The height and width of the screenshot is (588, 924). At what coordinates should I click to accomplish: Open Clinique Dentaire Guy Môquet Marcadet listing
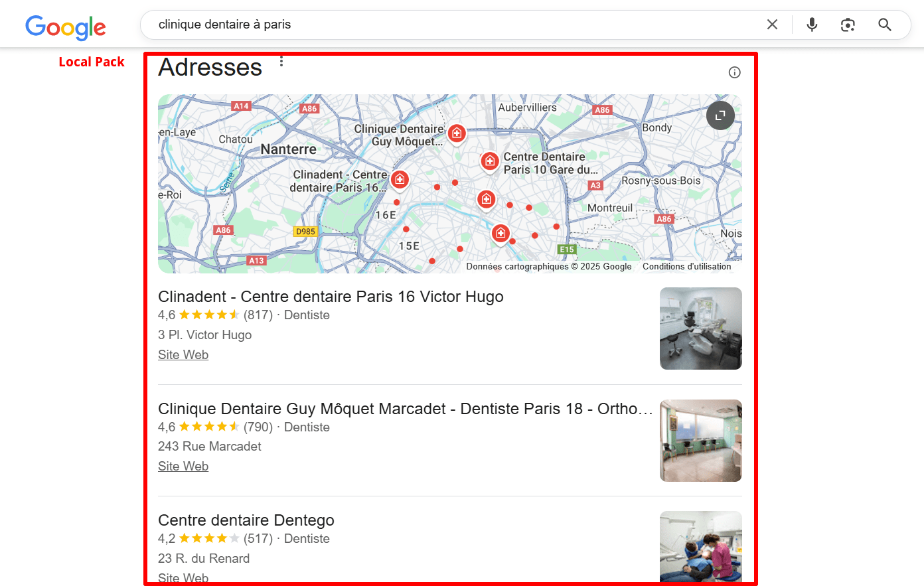405,409
